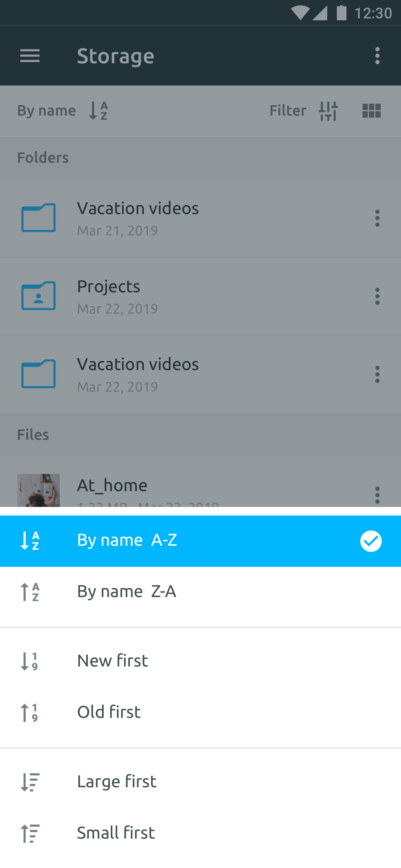
Task: Open the Storage overflow menu
Action: pyautogui.click(x=377, y=56)
